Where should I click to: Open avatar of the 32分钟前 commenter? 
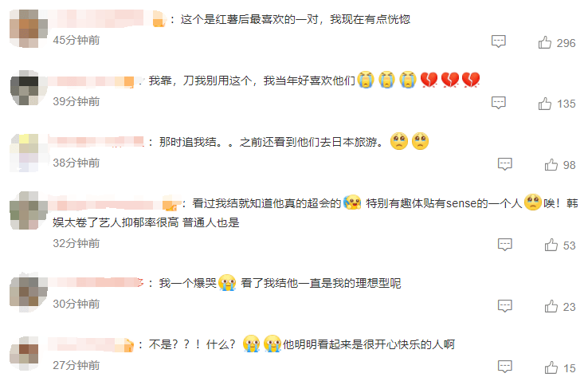[x=29, y=210]
